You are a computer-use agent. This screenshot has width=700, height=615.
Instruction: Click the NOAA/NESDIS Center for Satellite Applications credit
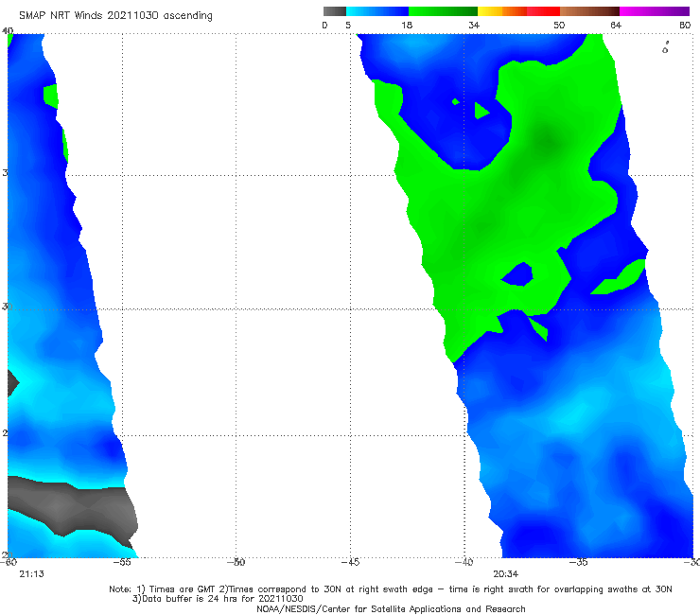coord(391,609)
